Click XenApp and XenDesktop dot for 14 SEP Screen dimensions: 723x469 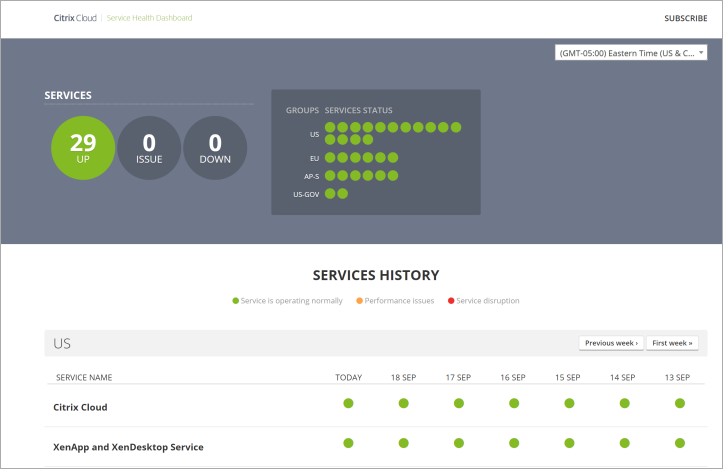point(625,443)
